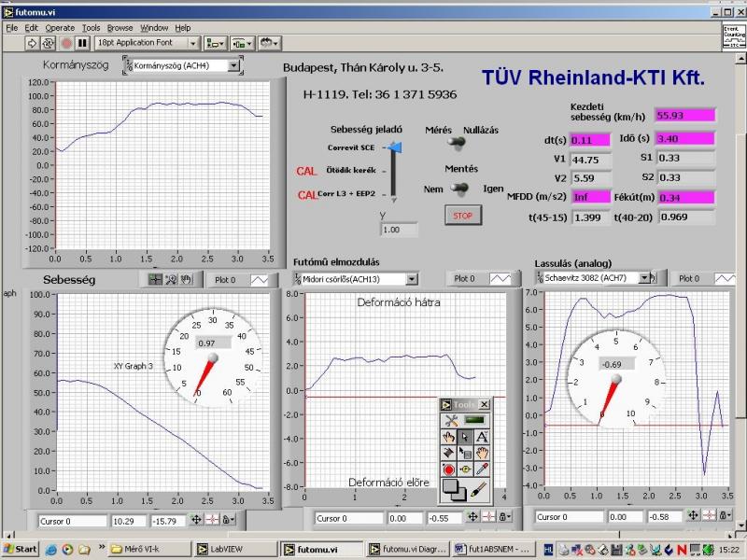Select the Position arrow tool in Tools palette
The image size is (747, 560).
[x=465, y=437]
